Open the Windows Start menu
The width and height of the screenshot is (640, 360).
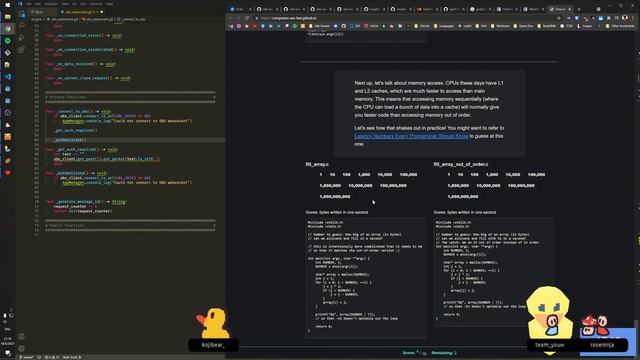7,5
